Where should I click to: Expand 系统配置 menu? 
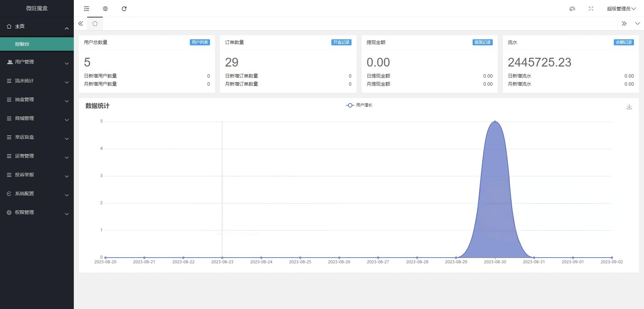[37, 193]
